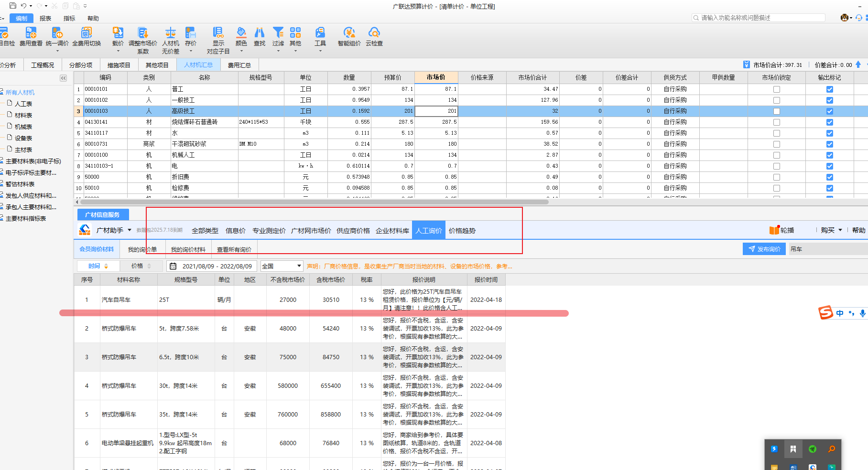
Task: Open 费用查看 toolbar icon
Action: tap(31, 33)
